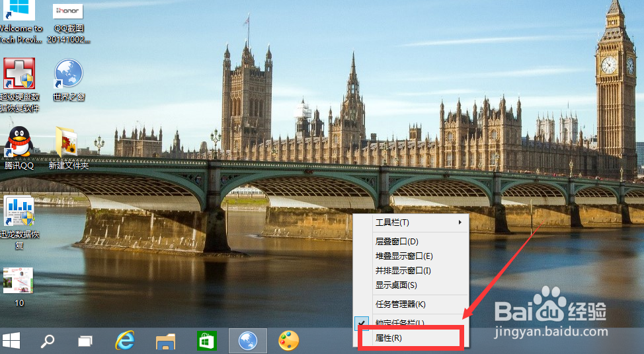Image resolution: width=644 pixels, height=354 pixels.
Task: Open the taskbar search magnifier
Action: click(x=47, y=341)
